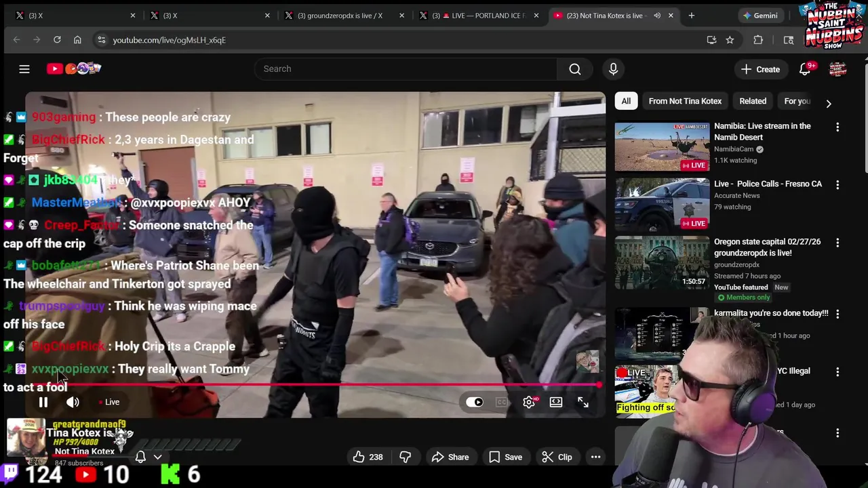The image size is (868, 488).
Task: Open the YouTube guide hamburger menu
Action: click(24, 68)
